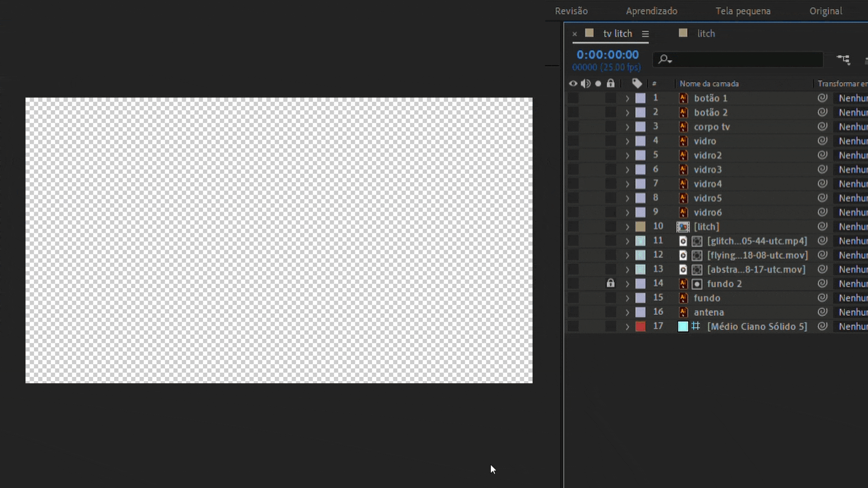Click the audio speaker column header icon
Screen dimensions: 868x488
586,84
